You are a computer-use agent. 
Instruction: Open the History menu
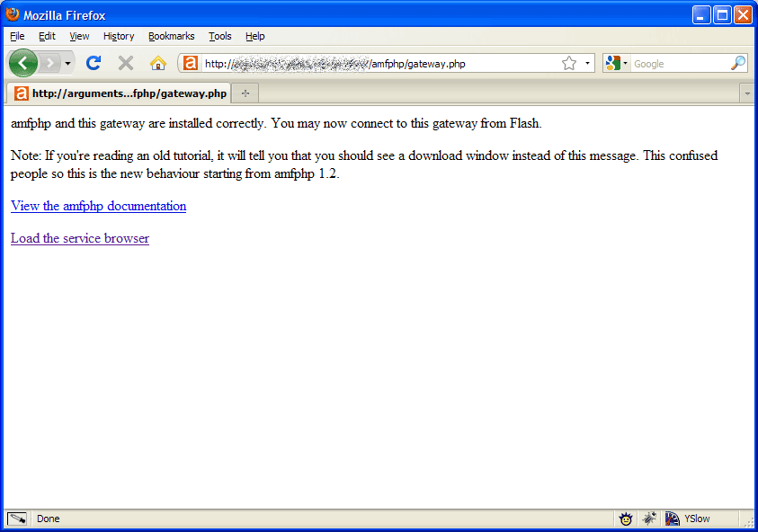coord(119,36)
